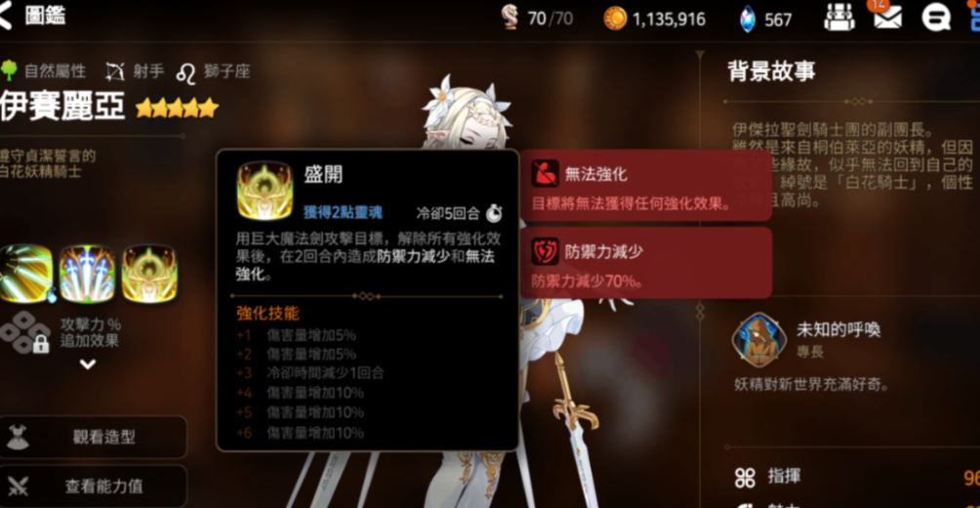980x508 pixels.
Task: Open the mailbox envelope icon
Action: [x=887, y=19]
